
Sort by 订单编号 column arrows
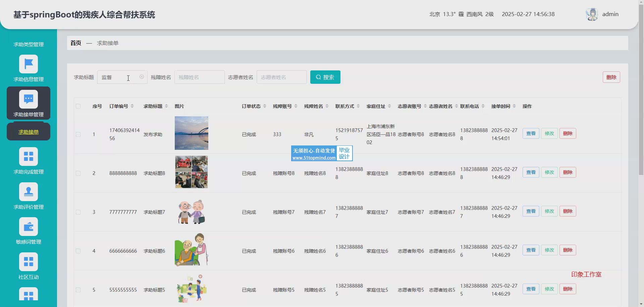tap(132, 106)
